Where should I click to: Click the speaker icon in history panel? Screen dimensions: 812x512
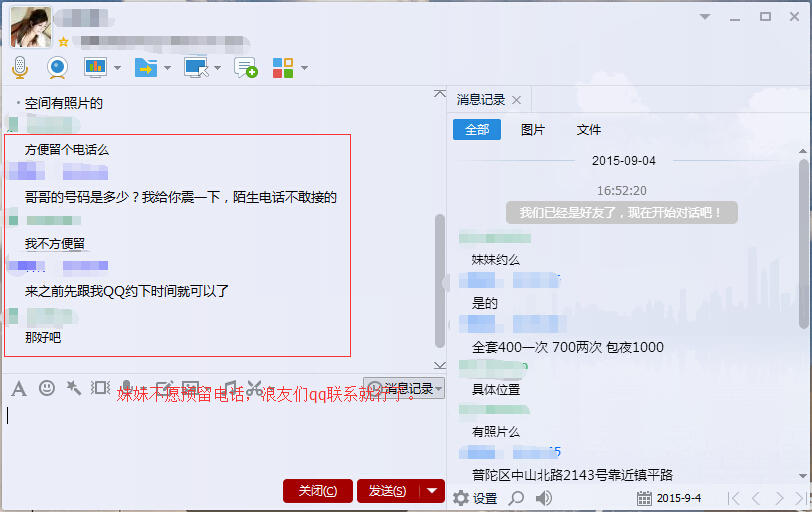click(544, 497)
